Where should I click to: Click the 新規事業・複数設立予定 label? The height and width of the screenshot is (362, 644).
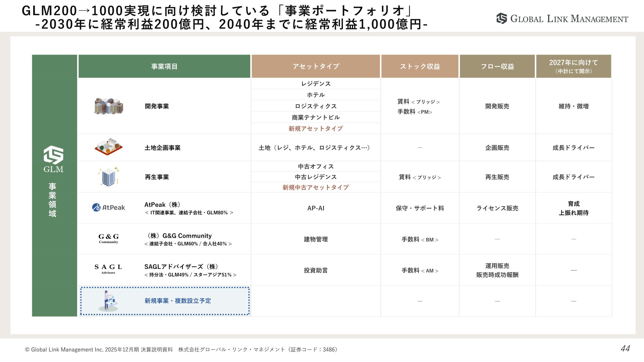pos(178,301)
